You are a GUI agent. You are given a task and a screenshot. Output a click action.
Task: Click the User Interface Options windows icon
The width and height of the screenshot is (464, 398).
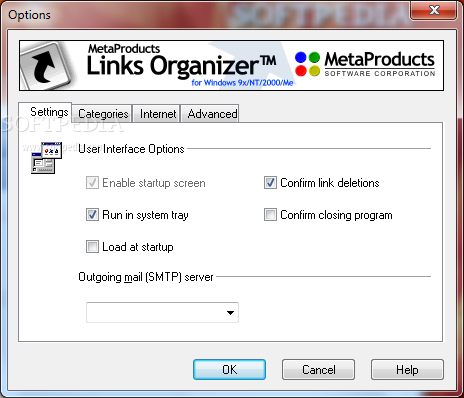[x=47, y=157]
